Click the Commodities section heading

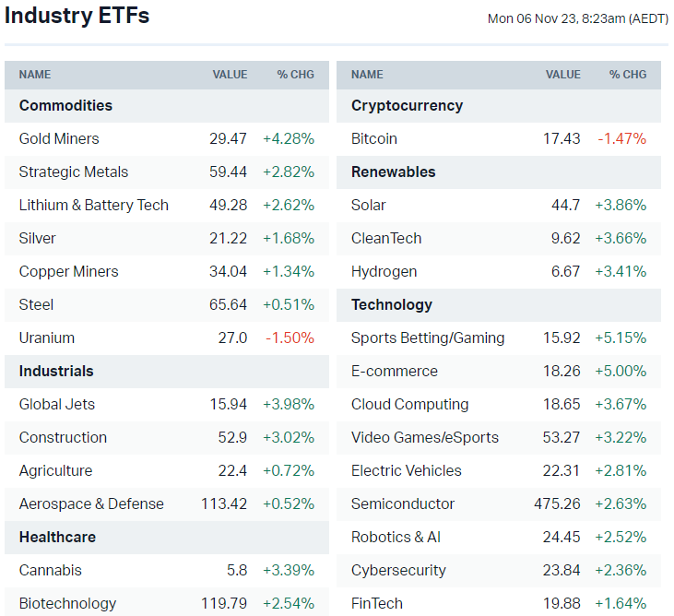(x=65, y=105)
